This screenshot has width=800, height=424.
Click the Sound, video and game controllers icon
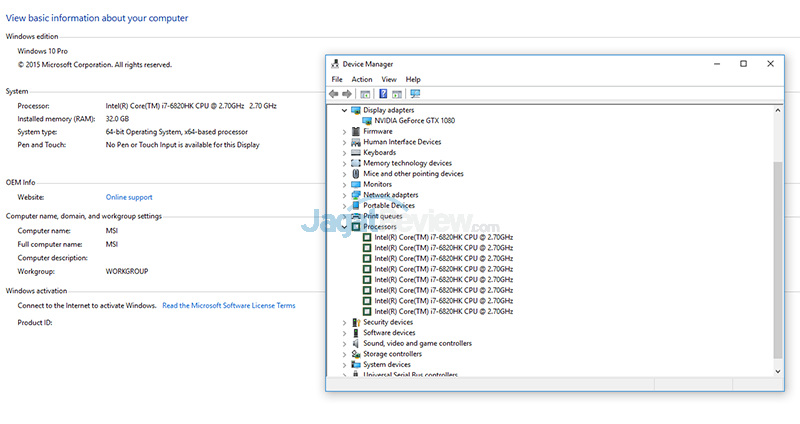[356, 343]
